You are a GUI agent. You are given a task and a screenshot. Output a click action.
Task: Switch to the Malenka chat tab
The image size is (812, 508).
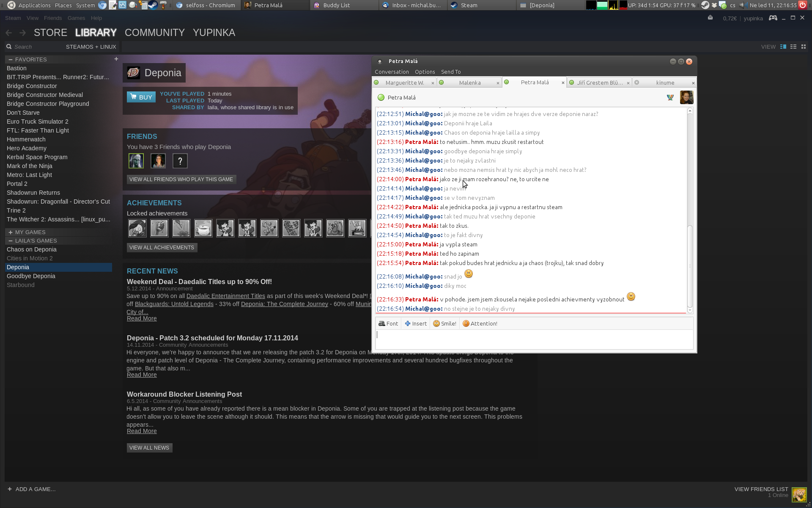click(x=470, y=83)
